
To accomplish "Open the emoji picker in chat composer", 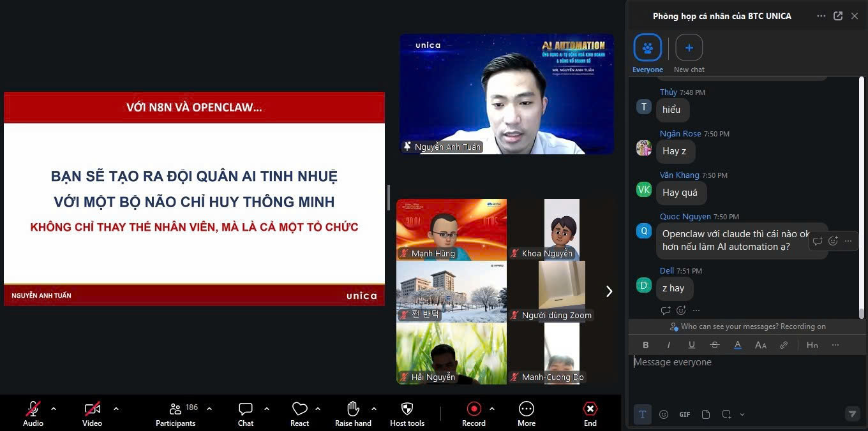I will [x=664, y=414].
